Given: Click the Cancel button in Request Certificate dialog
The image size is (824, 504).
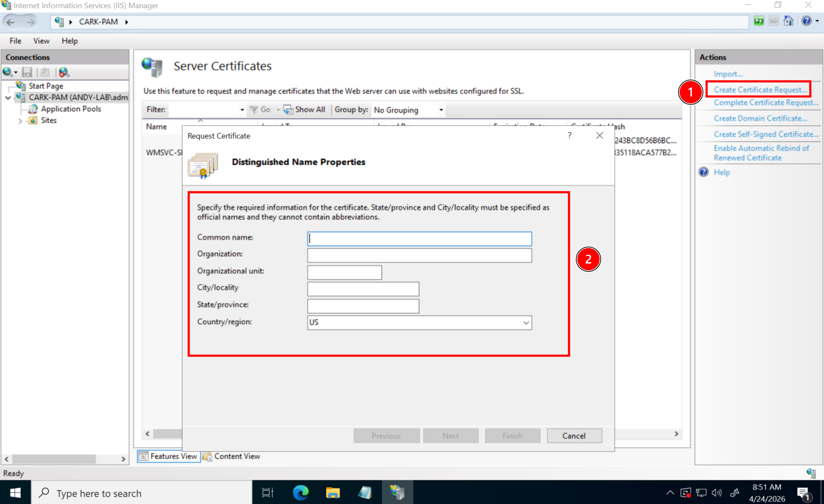Looking at the screenshot, I should [x=574, y=436].
